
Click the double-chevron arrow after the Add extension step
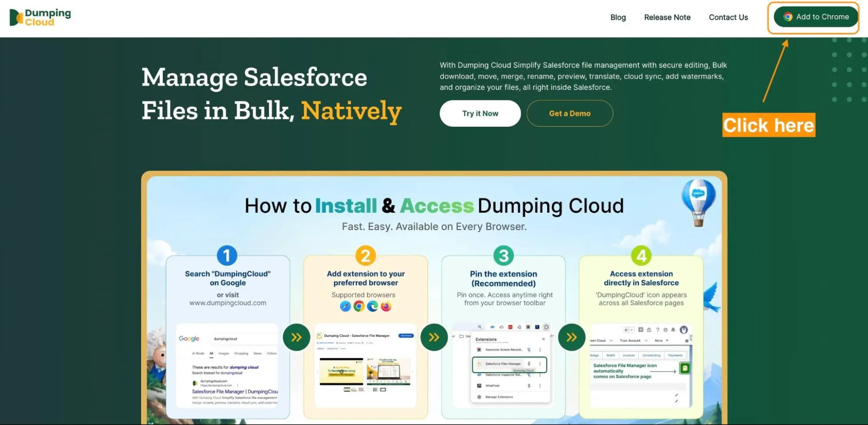(x=434, y=337)
